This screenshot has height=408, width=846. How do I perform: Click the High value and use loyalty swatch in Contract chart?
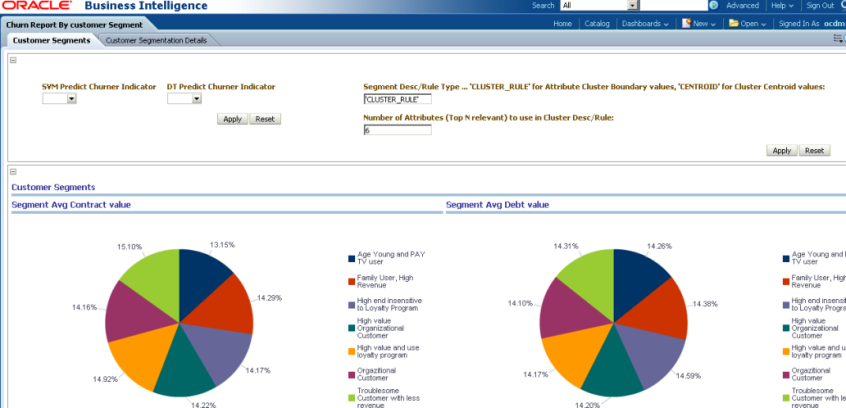tap(351, 351)
